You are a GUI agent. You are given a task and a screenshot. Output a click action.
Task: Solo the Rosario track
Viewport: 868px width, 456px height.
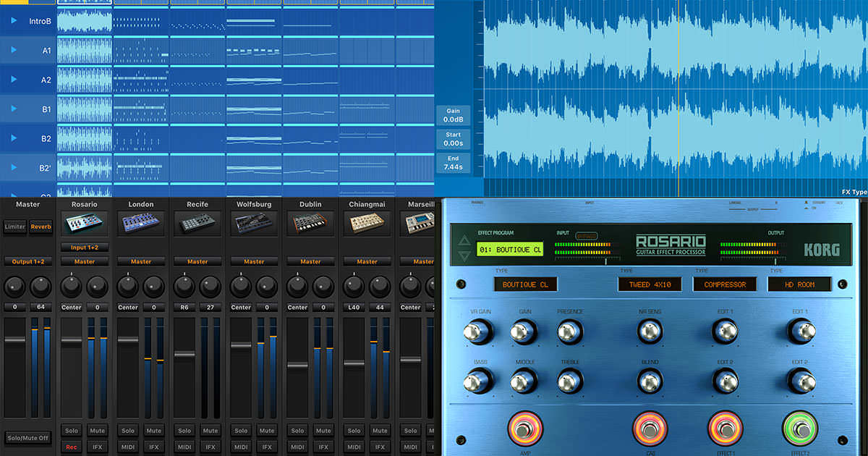click(x=71, y=431)
